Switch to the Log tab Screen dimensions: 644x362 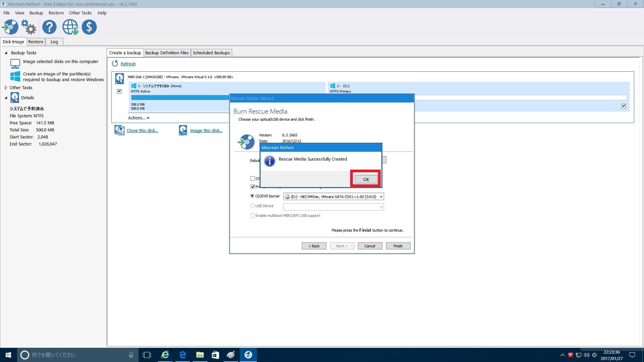(54, 42)
